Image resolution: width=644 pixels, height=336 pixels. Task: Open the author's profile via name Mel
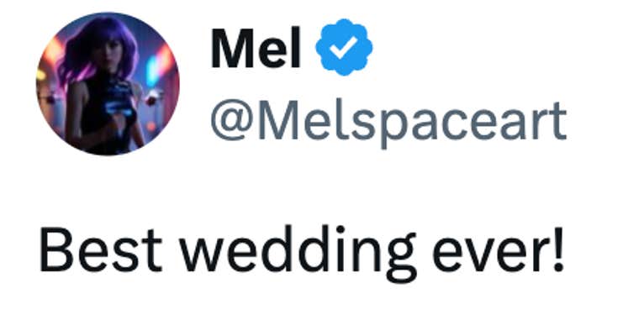(x=256, y=50)
